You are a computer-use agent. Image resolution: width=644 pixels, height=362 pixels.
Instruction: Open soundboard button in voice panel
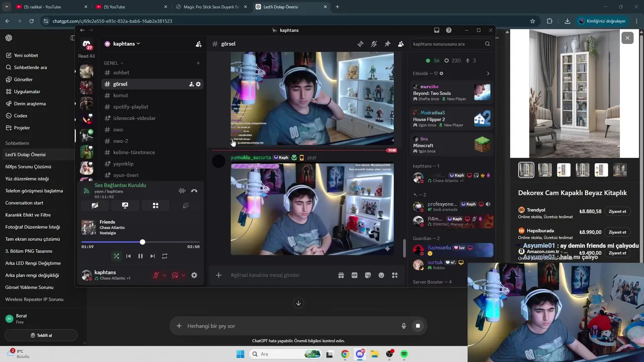(186, 205)
